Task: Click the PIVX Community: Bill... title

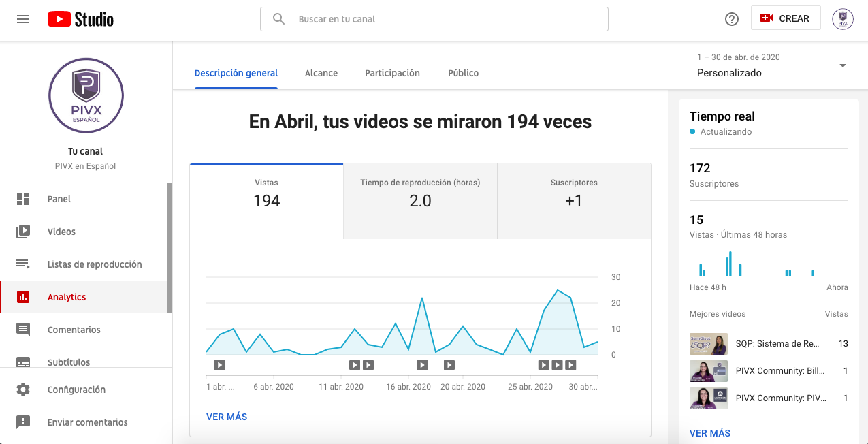Action: pyautogui.click(x=780, y=371)
